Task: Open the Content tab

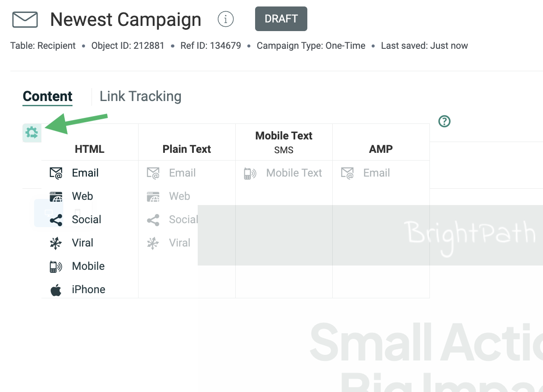Action: pyautogui.click(x=47, y=96)
